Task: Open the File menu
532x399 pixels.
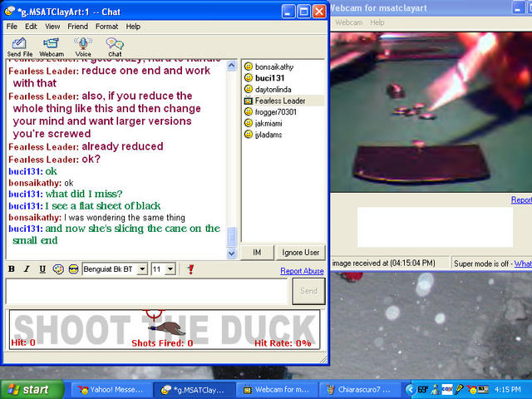Action: [x=12, y=27]
